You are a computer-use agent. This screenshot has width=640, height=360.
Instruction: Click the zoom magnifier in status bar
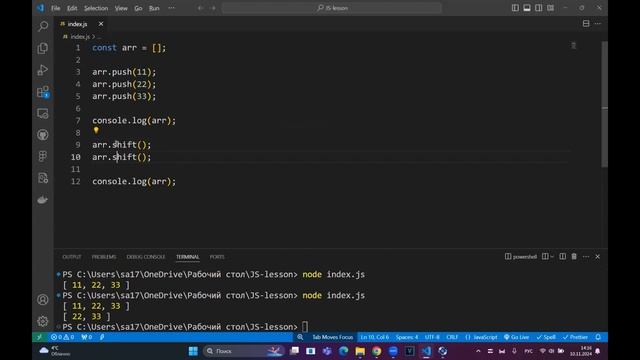coord(300,337)
